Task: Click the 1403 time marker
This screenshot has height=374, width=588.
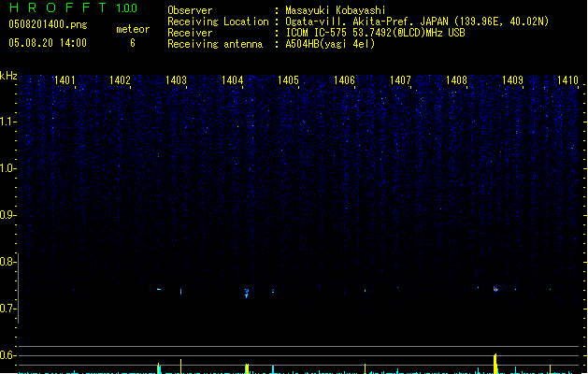Action: tap(177, 79)
